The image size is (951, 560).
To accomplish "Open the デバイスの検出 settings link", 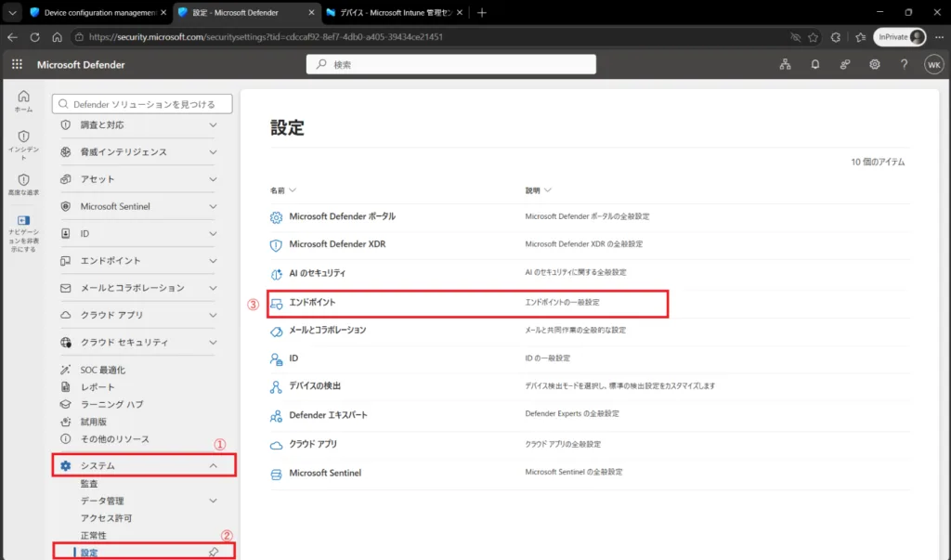I will (x=315, y=386).
